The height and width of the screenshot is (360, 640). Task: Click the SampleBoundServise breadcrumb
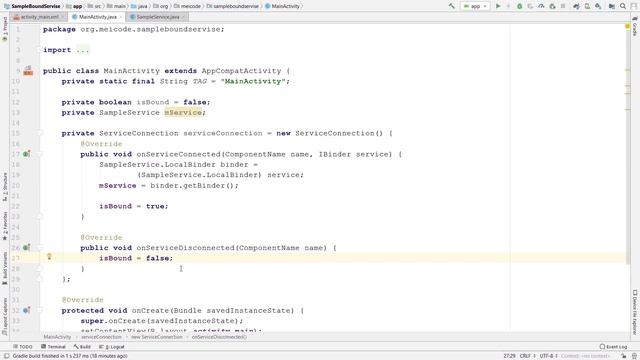coord(32,6)
